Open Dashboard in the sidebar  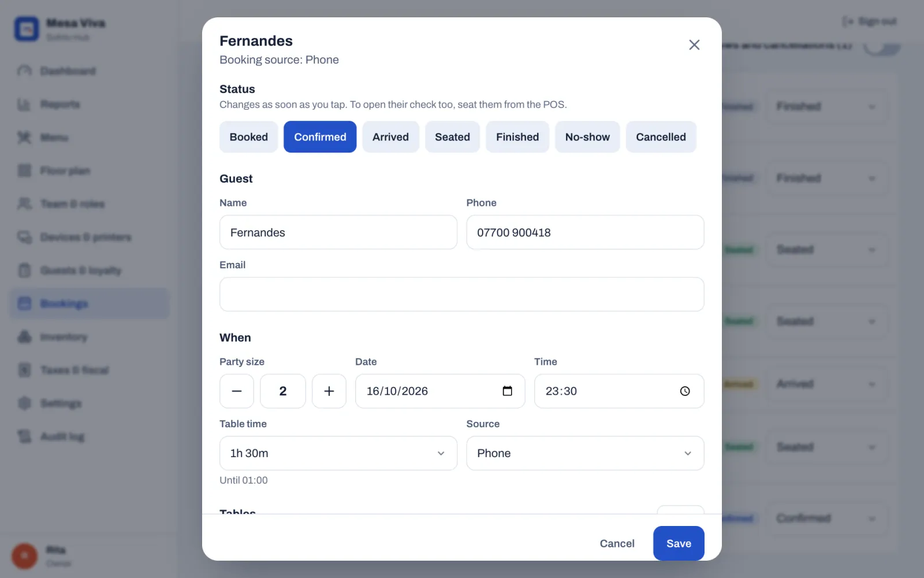(x=90, y=71)
